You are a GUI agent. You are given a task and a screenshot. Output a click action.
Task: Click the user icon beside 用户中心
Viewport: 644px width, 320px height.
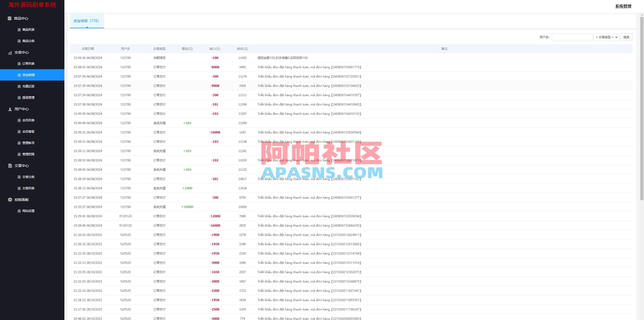10,109
